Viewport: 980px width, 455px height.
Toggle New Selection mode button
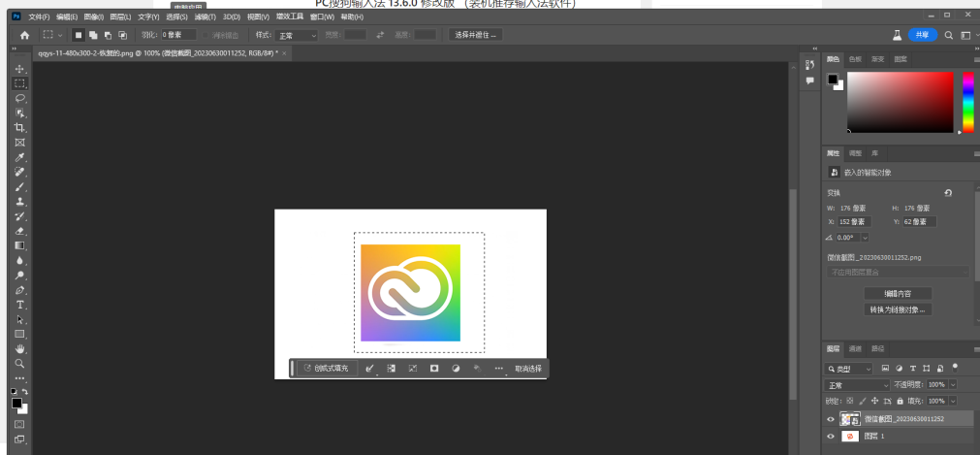79,35
